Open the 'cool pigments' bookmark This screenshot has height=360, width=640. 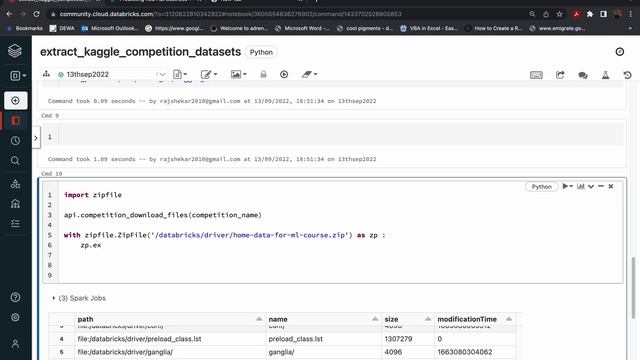(365, 28)
